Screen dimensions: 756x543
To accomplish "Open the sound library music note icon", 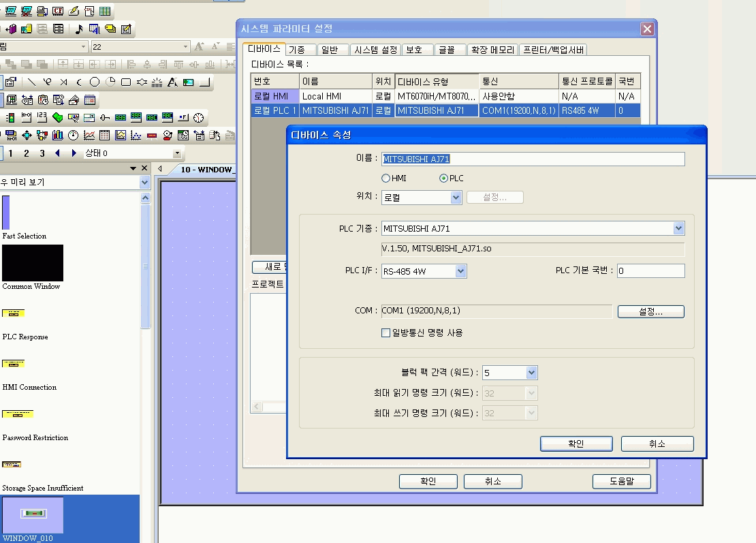I will tap(78, 29).
